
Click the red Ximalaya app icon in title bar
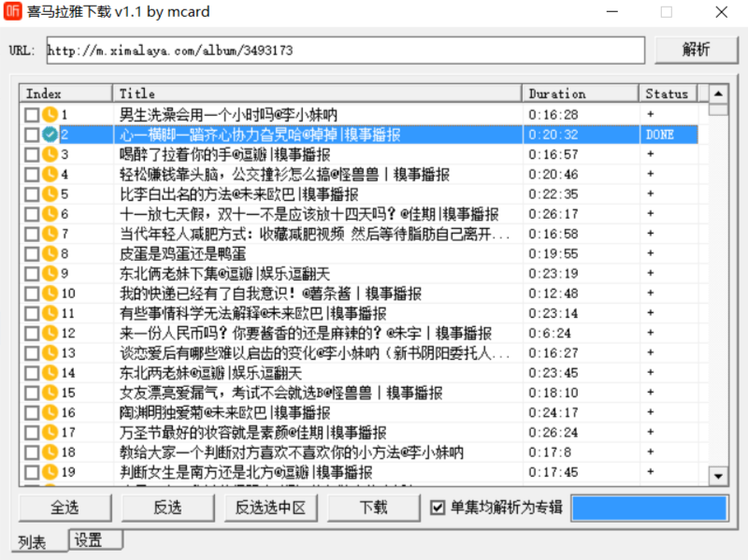click(x=12, y=11)
